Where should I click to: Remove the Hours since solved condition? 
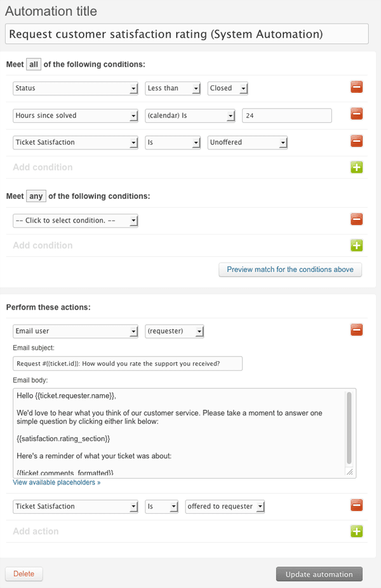356,114
